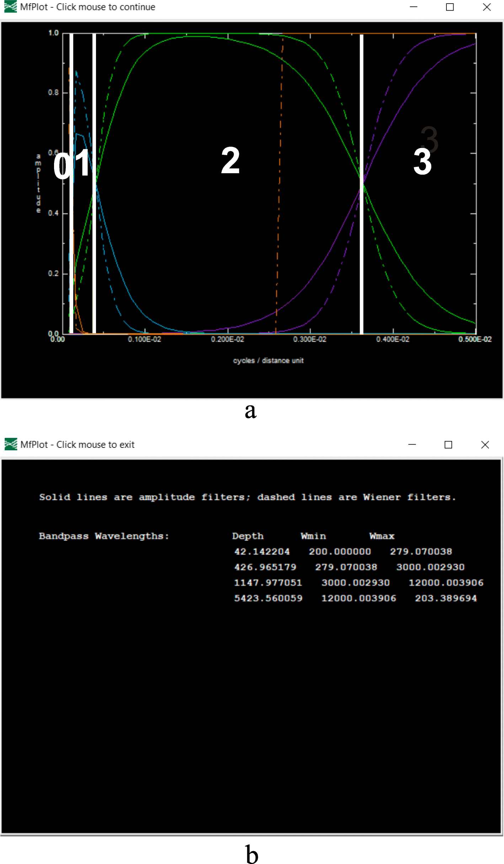
Task: Maximize the 'Click mouse to continue' window
Action: click(x=450, y=7)
